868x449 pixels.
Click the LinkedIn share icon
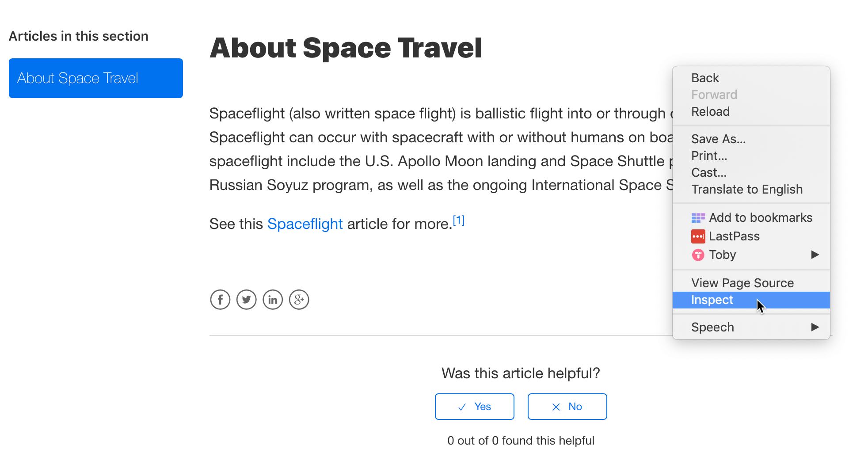[x=273, y=300]
